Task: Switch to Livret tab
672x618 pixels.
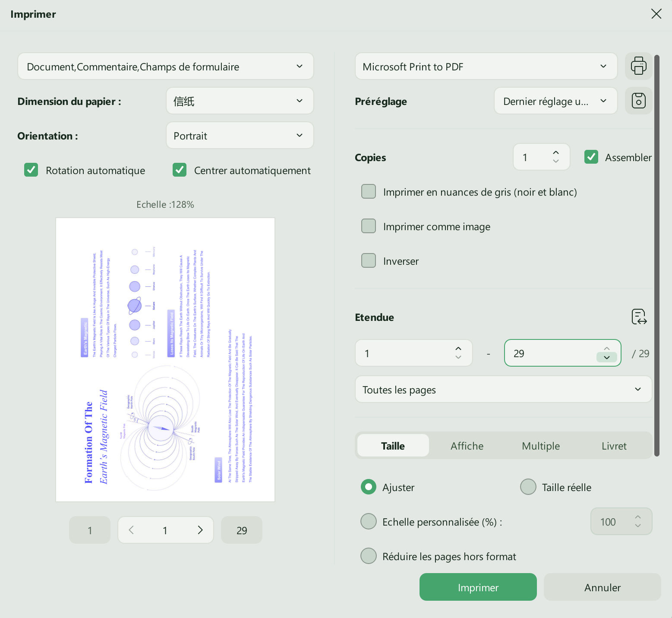Action: 614,445
